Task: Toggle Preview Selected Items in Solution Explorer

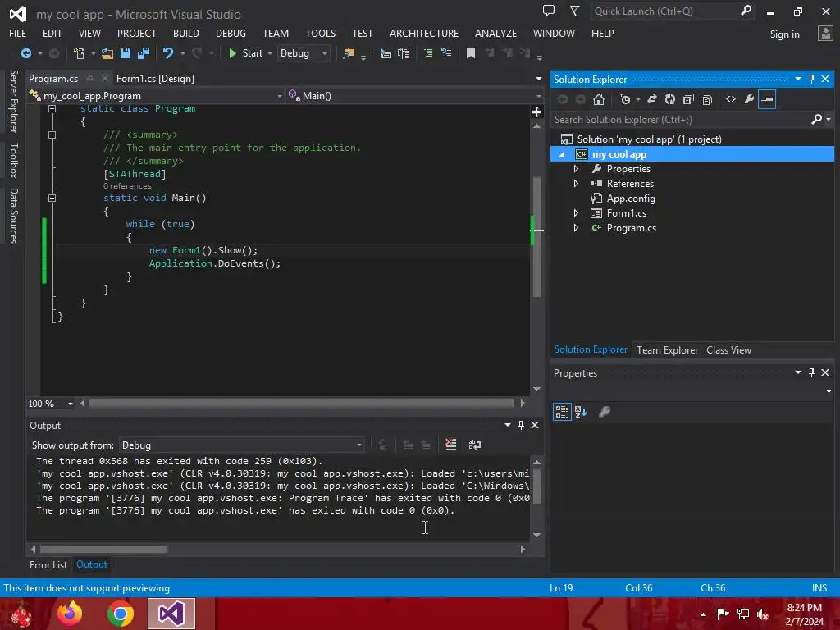Action: click(x=767, y=99)
